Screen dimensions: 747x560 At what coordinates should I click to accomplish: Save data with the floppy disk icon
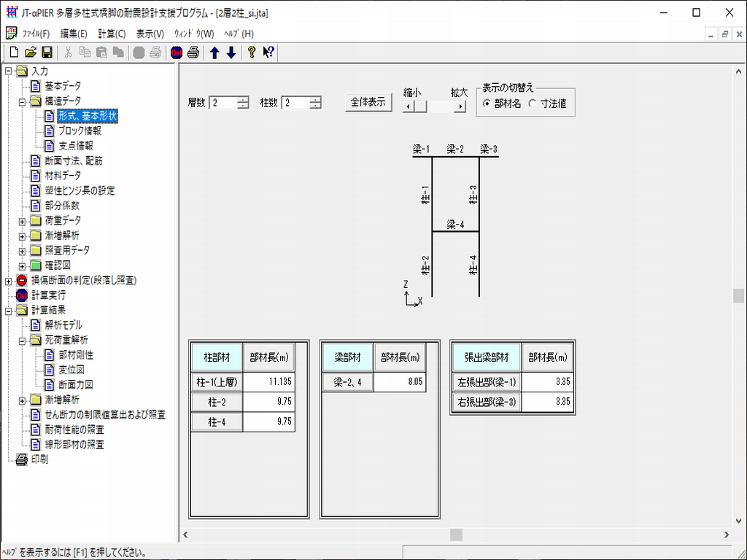(47, 52)
